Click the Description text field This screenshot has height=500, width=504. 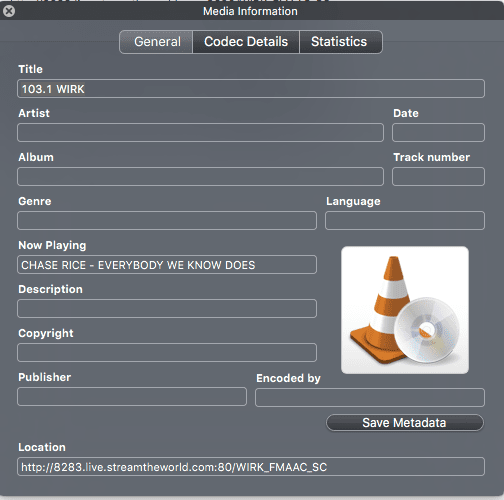pos(167,309)
